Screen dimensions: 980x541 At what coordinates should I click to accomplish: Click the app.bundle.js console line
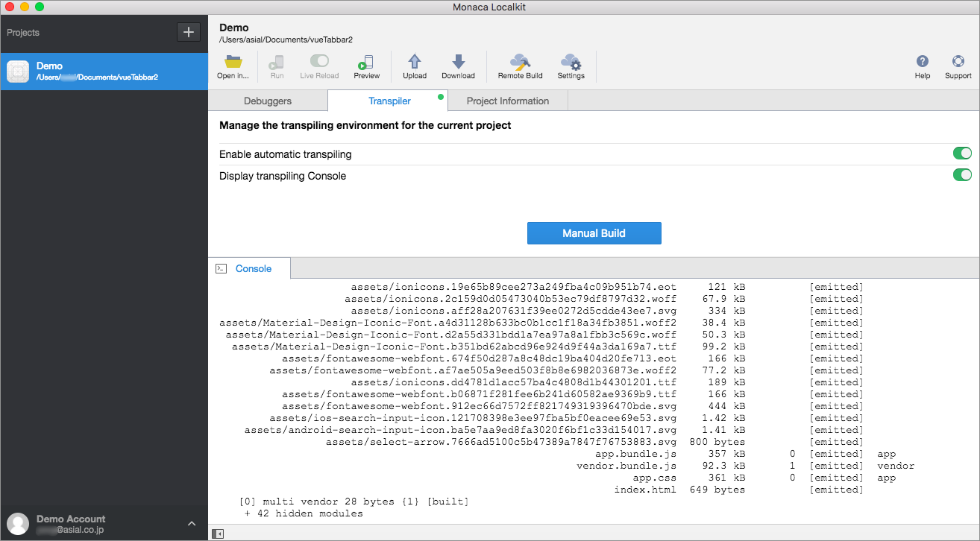pos(745,454)
